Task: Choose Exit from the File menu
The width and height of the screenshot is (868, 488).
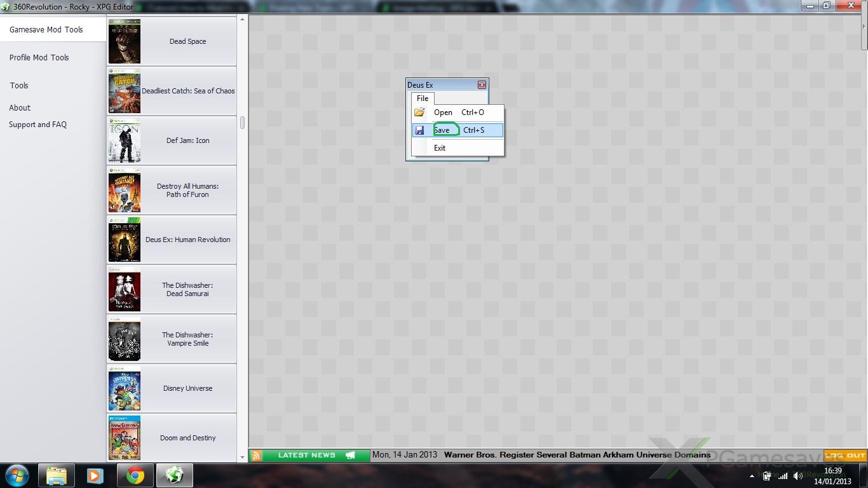Action: click(x=440, y=148)
